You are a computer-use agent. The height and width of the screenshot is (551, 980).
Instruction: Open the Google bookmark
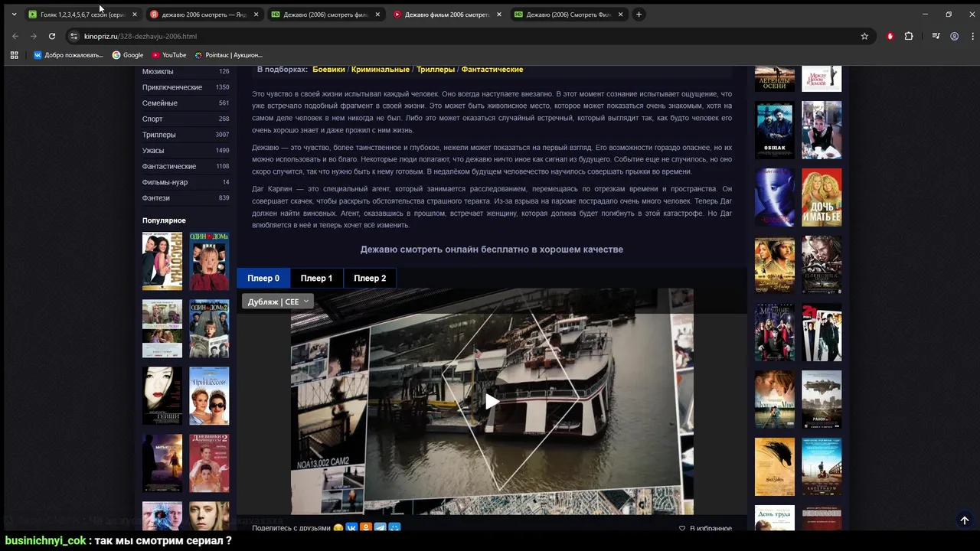[x=128, y=55]
